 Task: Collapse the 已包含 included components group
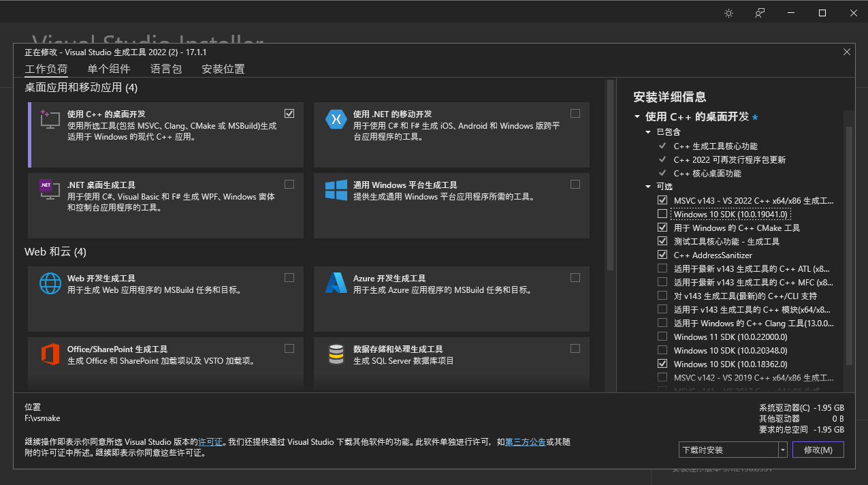click(x=649, y=132)
